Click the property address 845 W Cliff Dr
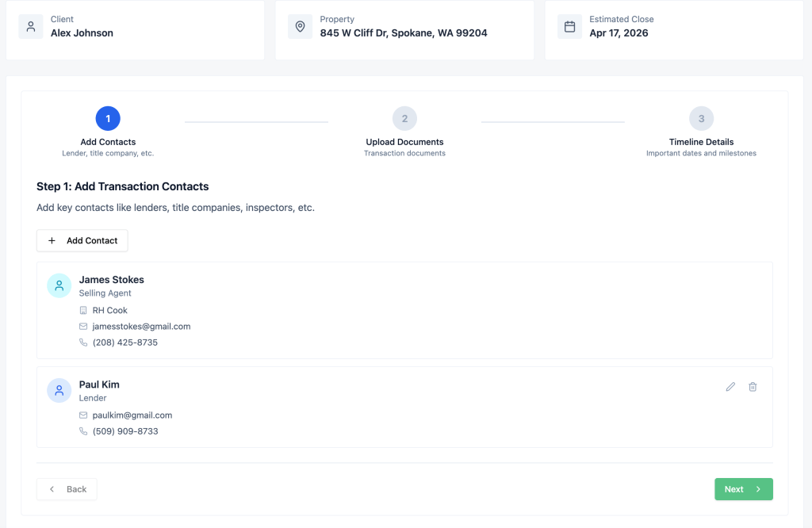Image resolution: width=812 pixels, height=528 pixels. point(404,33)
